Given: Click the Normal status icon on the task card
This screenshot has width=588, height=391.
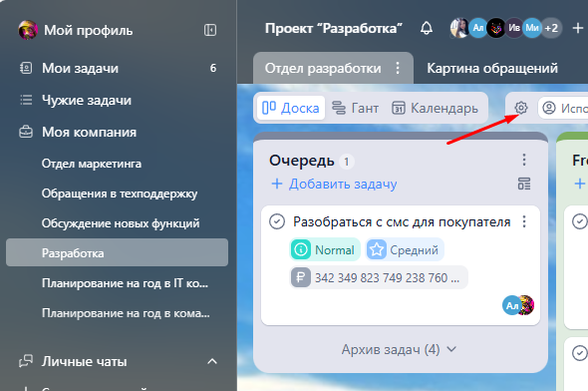Looking at the screenshot, I should [301, 249].
